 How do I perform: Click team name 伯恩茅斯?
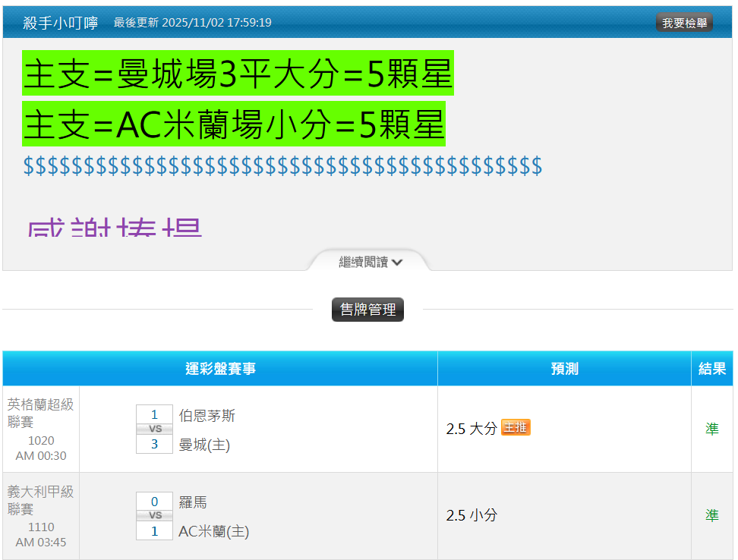click(x=207, y=416)
